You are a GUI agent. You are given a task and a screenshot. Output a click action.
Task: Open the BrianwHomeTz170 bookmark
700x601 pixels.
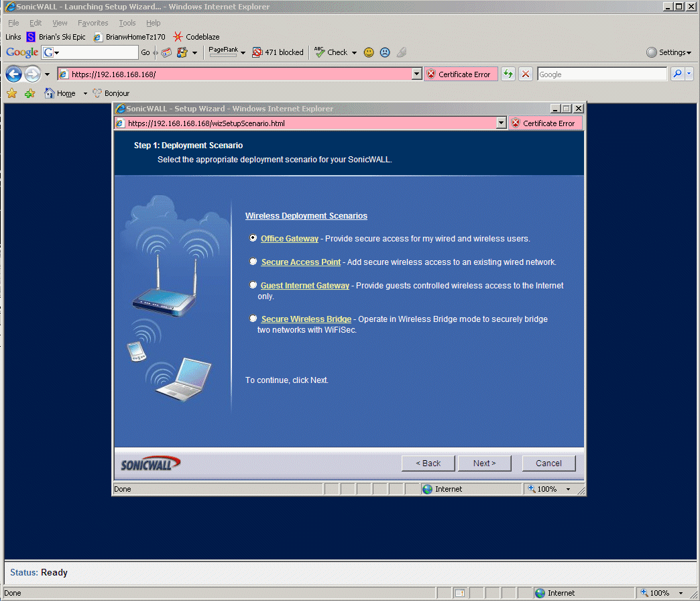click(x=129, y=37)
